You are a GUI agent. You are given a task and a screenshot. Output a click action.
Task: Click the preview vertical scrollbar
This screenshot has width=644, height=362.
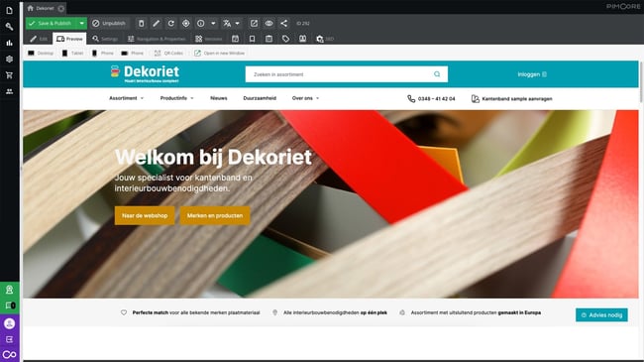[641, 82]
